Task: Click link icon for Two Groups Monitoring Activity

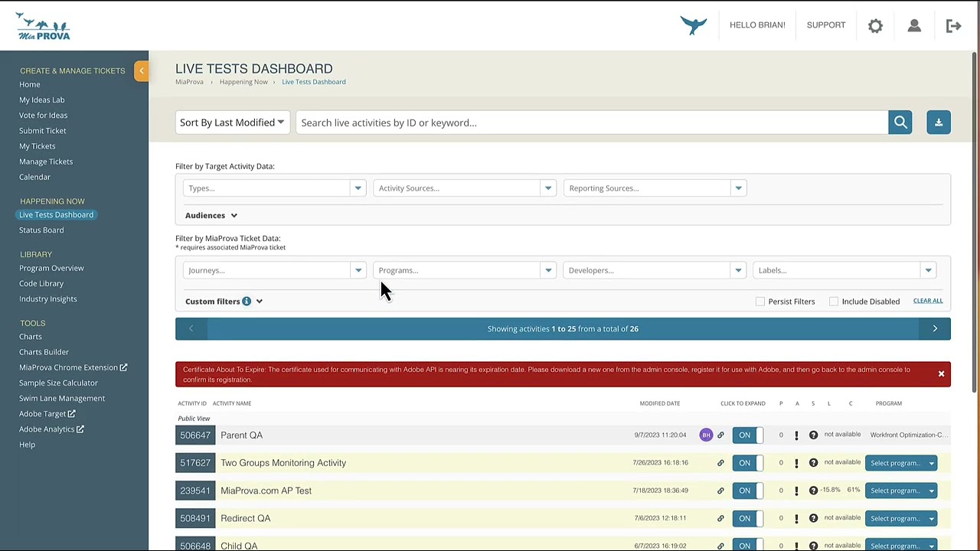Action: click(720, 462)
